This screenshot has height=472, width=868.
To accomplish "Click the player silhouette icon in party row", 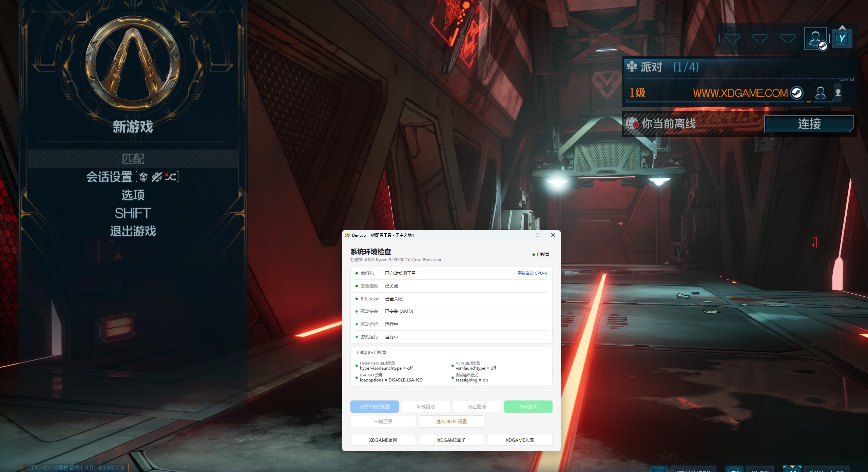I will point(821,93).
